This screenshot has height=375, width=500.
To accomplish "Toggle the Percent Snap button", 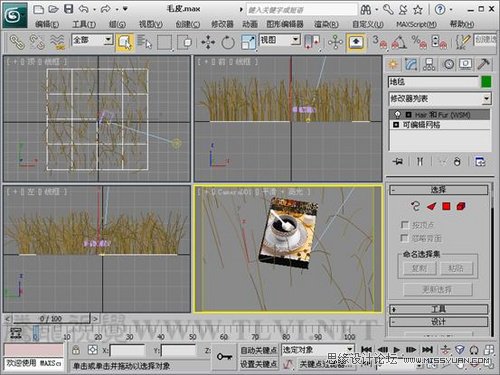I will click(419, 42).
